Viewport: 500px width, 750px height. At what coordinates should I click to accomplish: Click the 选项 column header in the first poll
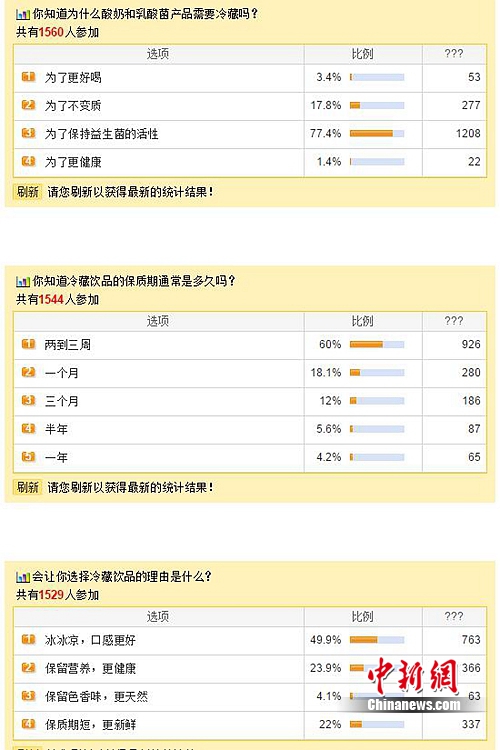(158, 54)
